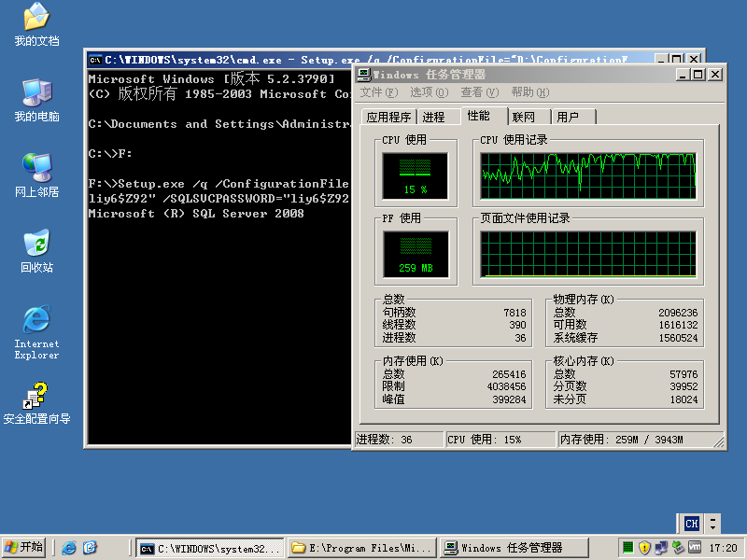Click the 物理内存 总数 value 2096236
The height and width of the screenshot is (560, 747).
click(678, 313)
